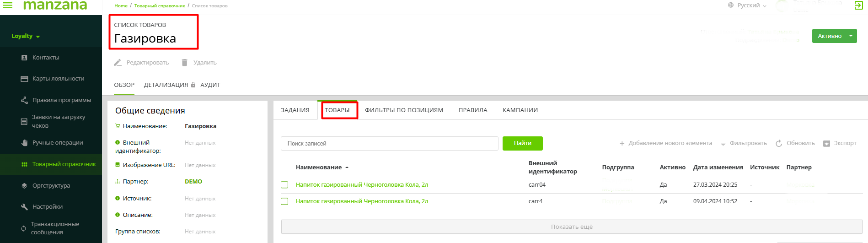Screen dimensions: 868x243
Task: Open the АУДИТ tab
Action: coord(210,85)
